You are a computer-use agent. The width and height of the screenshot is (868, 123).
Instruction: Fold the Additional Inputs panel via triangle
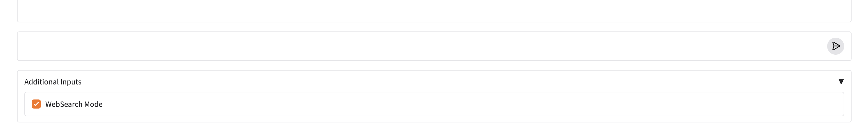click(841, 82)
